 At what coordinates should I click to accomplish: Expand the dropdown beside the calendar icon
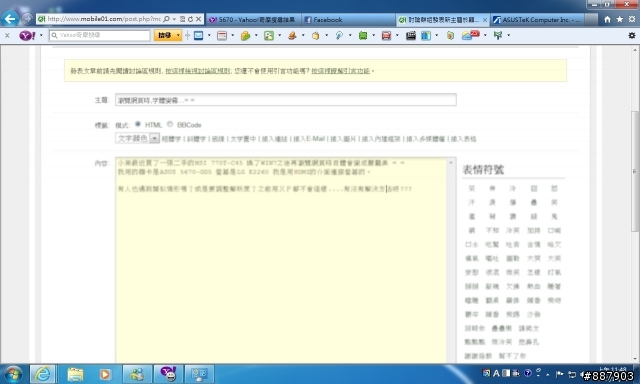(x=233, y=36)
